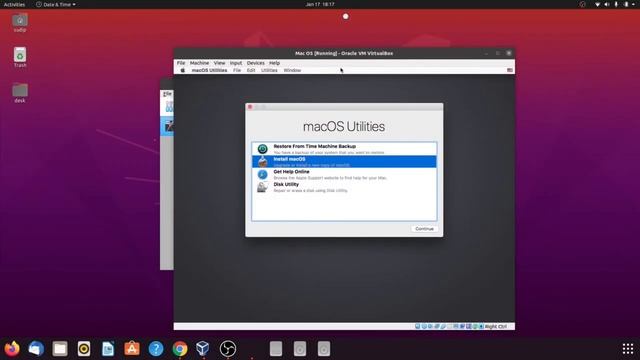
Task: Launch Thunderbird mail from the dock
Action: (36, 349)
